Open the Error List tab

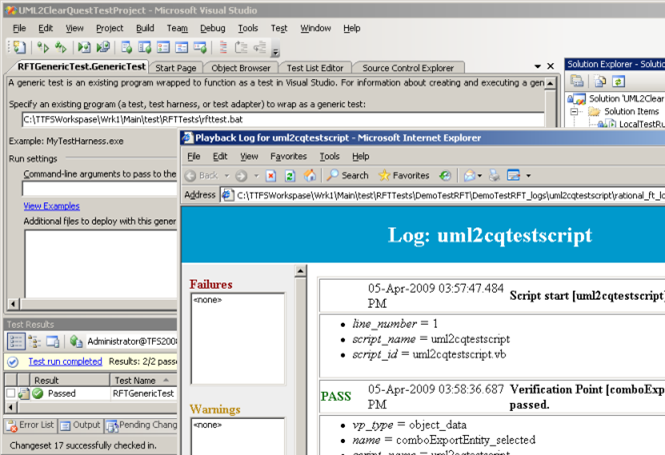tap(31, 425)
